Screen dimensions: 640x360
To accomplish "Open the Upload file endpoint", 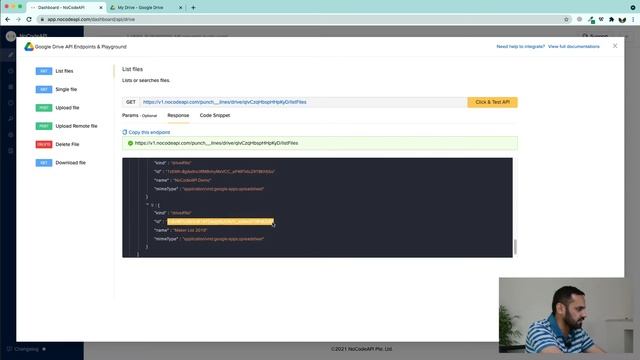I will point(67,108).
